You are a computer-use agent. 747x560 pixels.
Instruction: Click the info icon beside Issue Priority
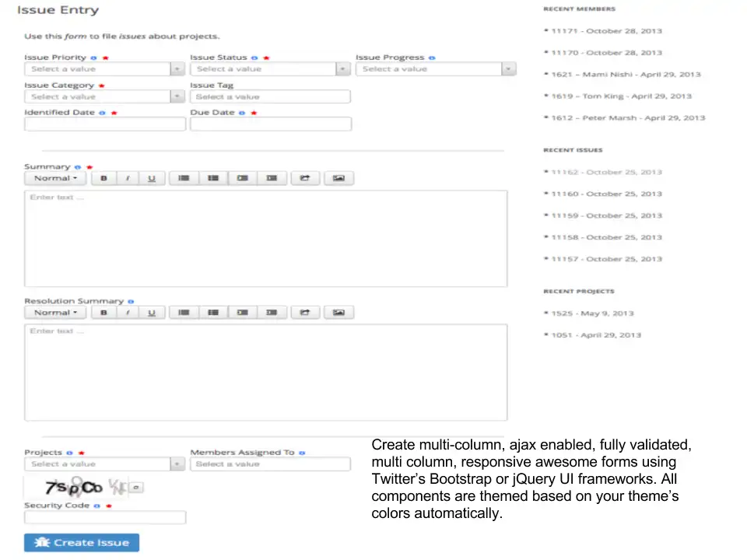coord(94,58)
